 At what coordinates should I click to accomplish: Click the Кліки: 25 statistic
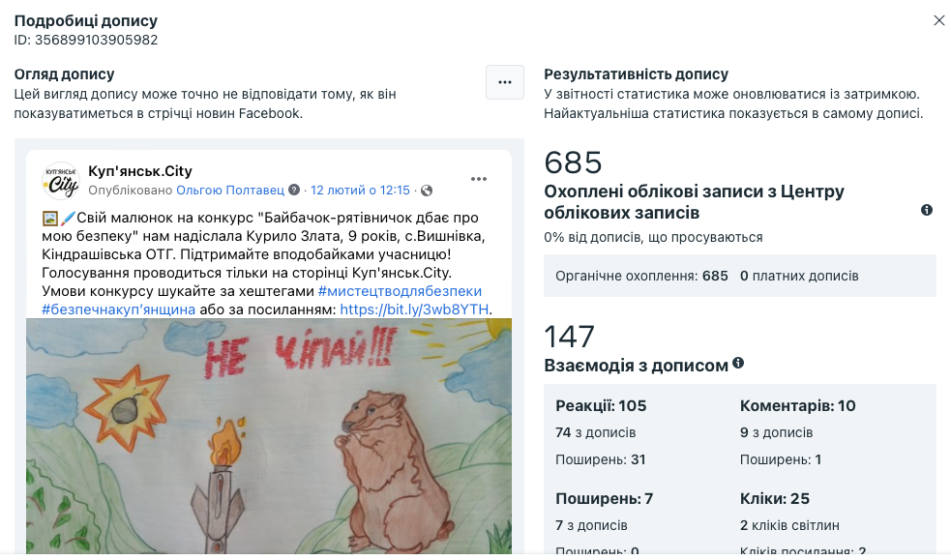(x=775, y=498)
